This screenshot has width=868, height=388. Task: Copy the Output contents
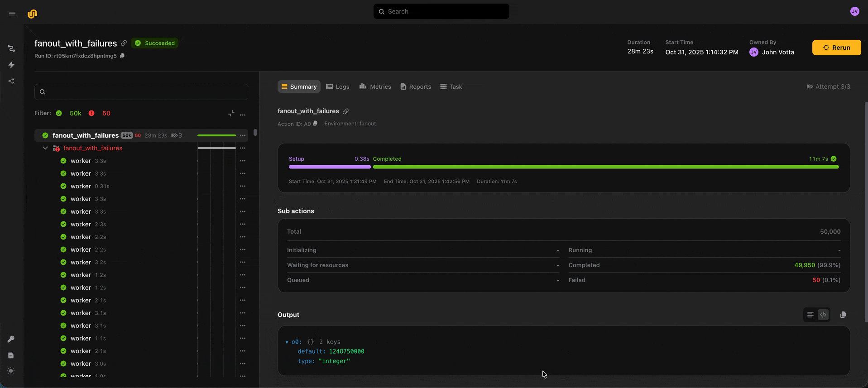click(843, 315)
